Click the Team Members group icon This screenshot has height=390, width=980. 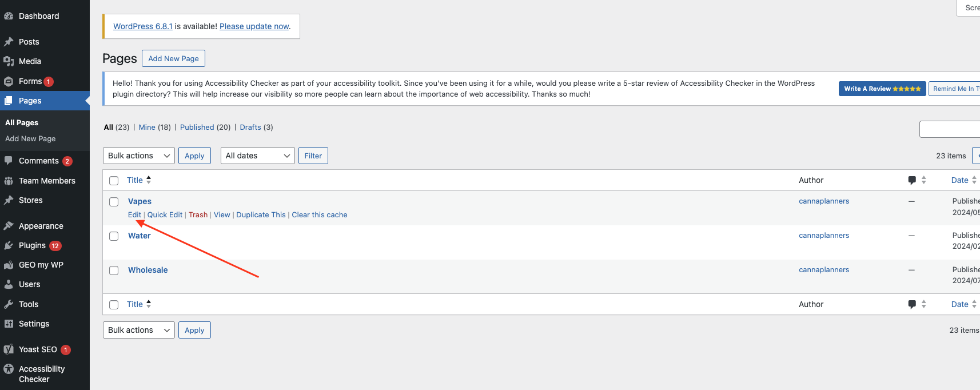9,181
